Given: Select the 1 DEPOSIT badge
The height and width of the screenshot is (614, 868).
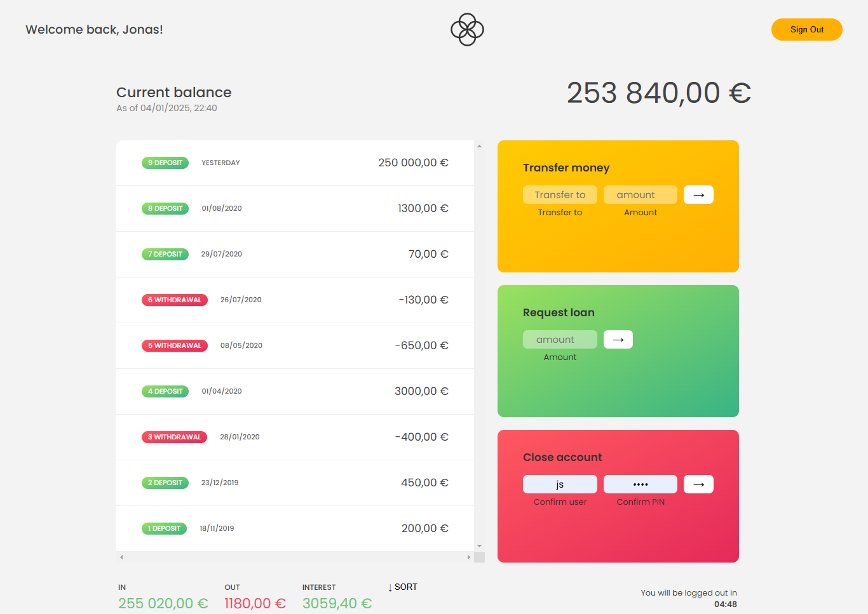Looking at the screenshot, I should click(164, 528).
